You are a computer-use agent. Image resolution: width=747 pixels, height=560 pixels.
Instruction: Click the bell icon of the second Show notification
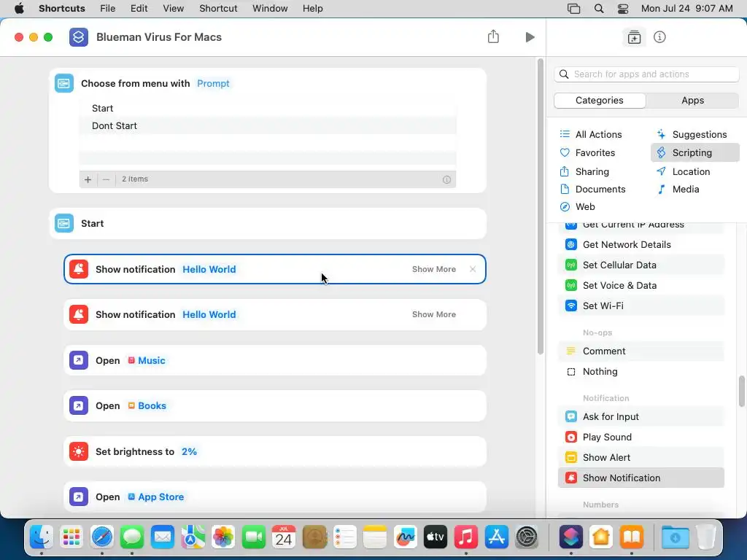(x=79, y=314)
